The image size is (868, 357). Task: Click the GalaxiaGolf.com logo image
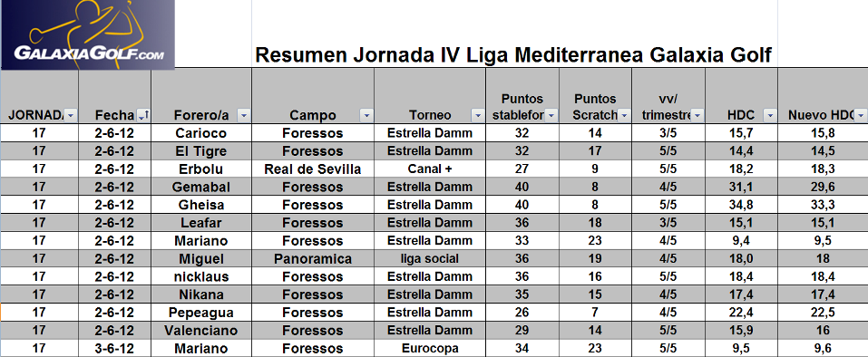click(87, 34)
